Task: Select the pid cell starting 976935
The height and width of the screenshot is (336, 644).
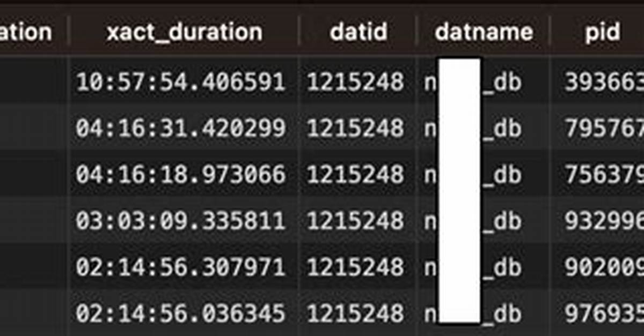Action: coord(604,314)
